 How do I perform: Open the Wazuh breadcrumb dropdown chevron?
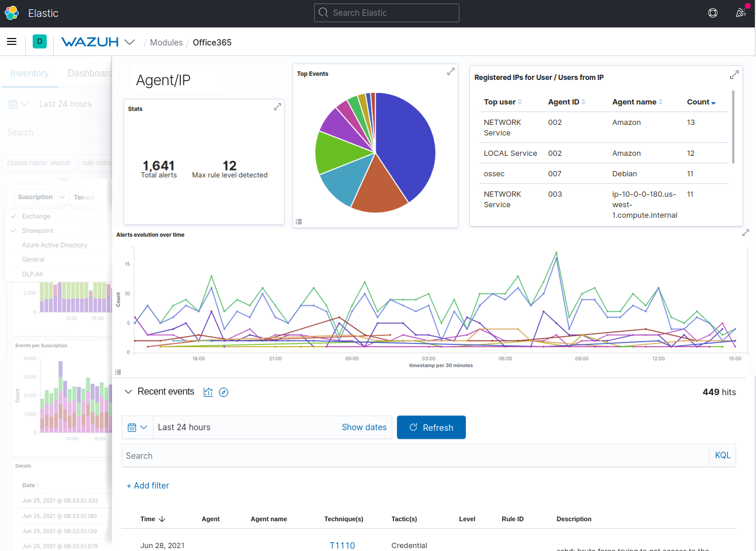(130, 41)
